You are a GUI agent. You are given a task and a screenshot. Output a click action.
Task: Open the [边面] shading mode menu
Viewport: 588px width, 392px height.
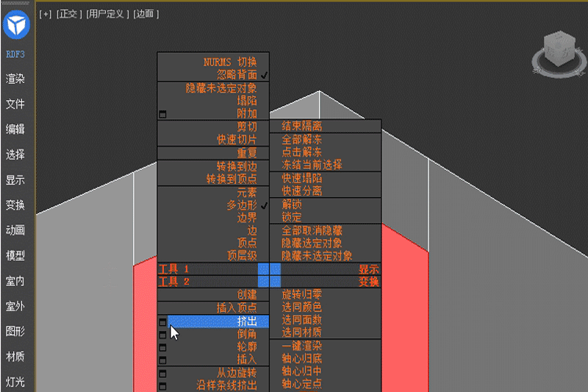pyautogui.click(x=146, y=14)
